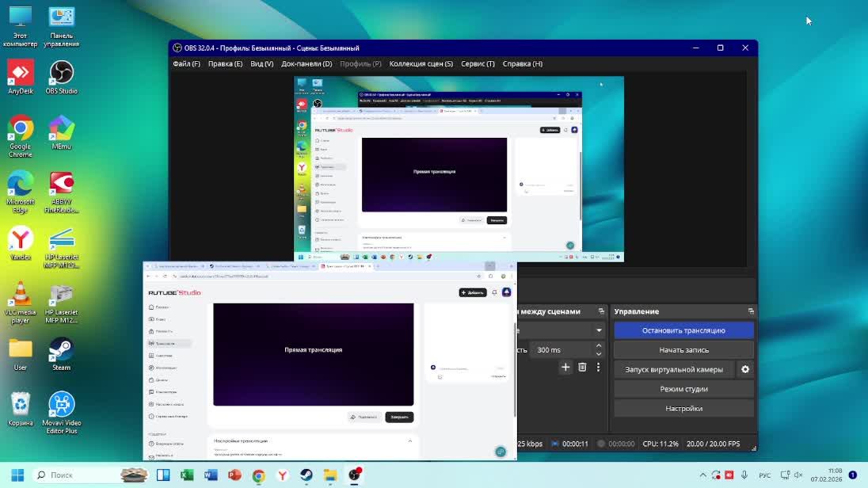Click Настройки button in OBS controls
The width and height of the screenshot is (868, 488).
[683, 408]
